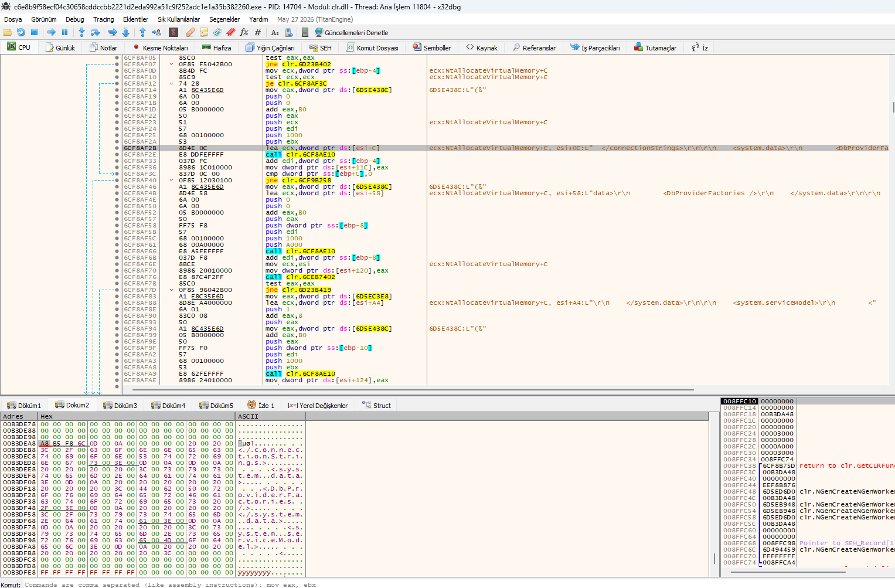This screenshot has width=895, height=588.
Task: Open the Tracing menu
Action: [x=104, y=19]
